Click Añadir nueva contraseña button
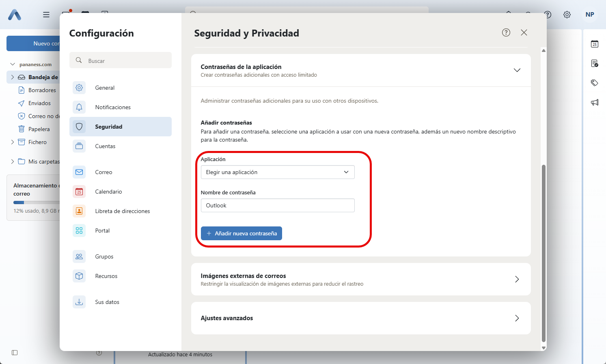This screenshot has width=606, height=364. coord(242,233)
